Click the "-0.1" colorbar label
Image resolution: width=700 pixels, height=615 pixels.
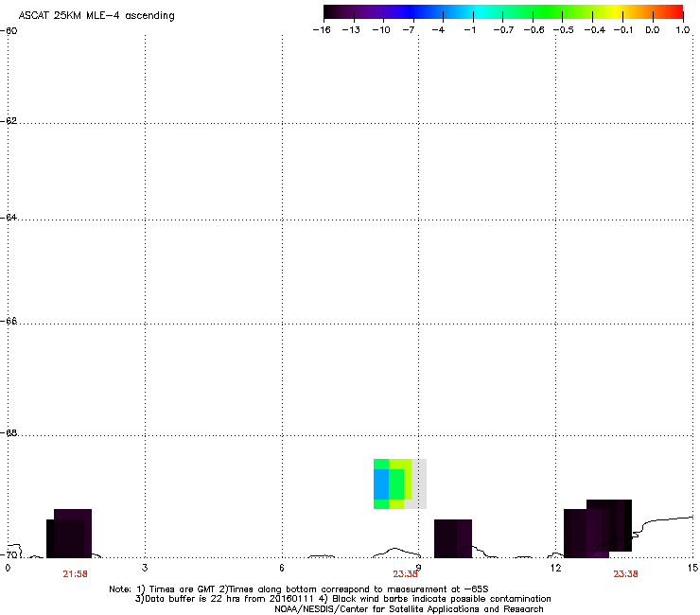623,30
